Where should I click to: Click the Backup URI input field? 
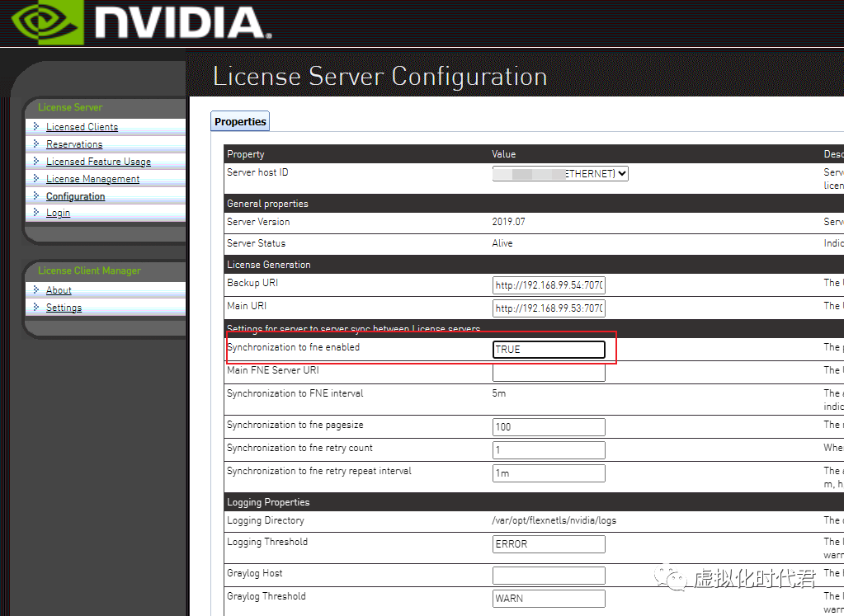(549, 285)
